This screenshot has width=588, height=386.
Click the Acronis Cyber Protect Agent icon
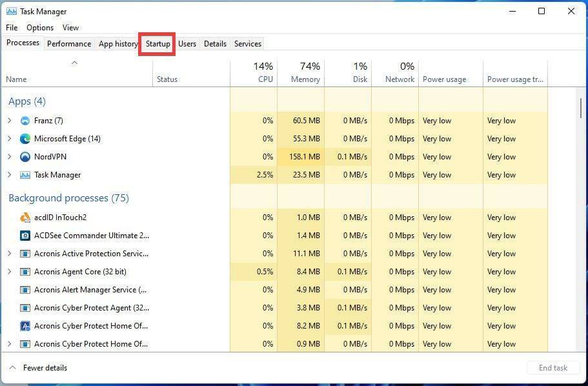(x=25, y=308)
